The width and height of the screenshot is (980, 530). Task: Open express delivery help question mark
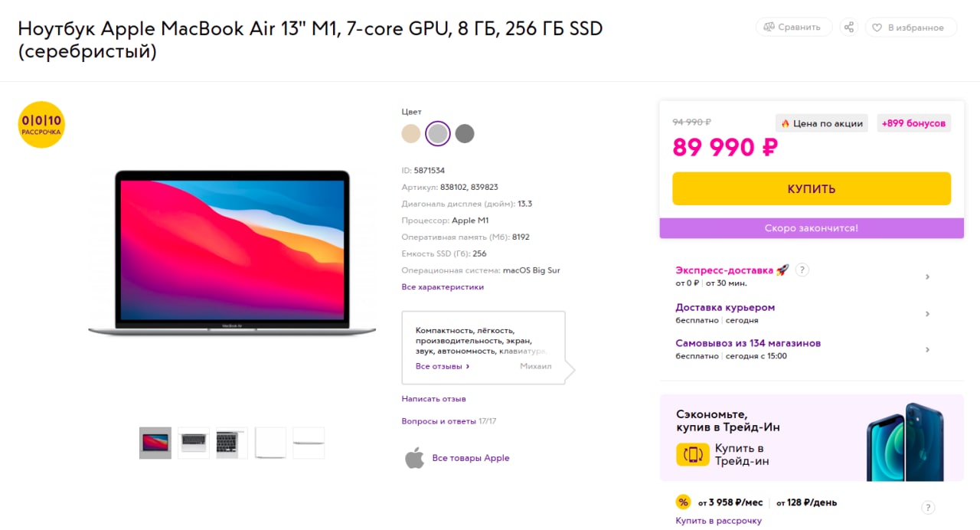click(802, 270)
